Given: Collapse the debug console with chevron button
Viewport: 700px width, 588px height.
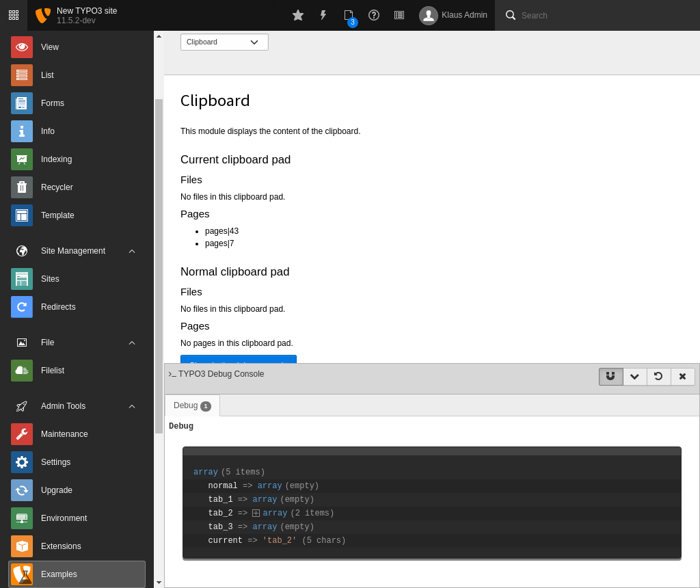Looking at the screenshot, I should point(634,377).
